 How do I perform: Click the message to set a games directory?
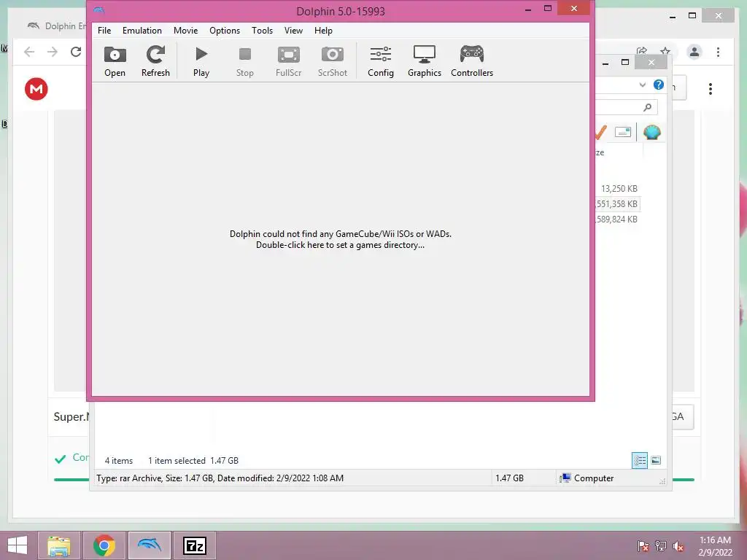click(340, 239)
